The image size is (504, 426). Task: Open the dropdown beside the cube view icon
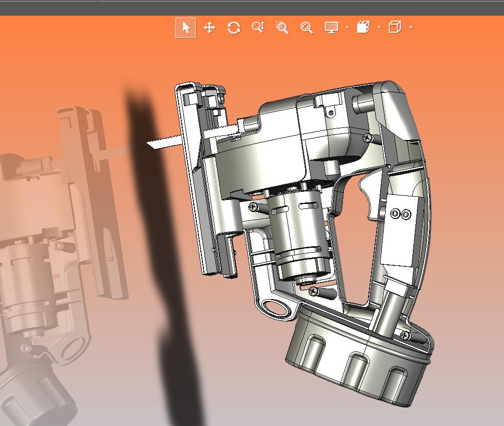(411, 28)
